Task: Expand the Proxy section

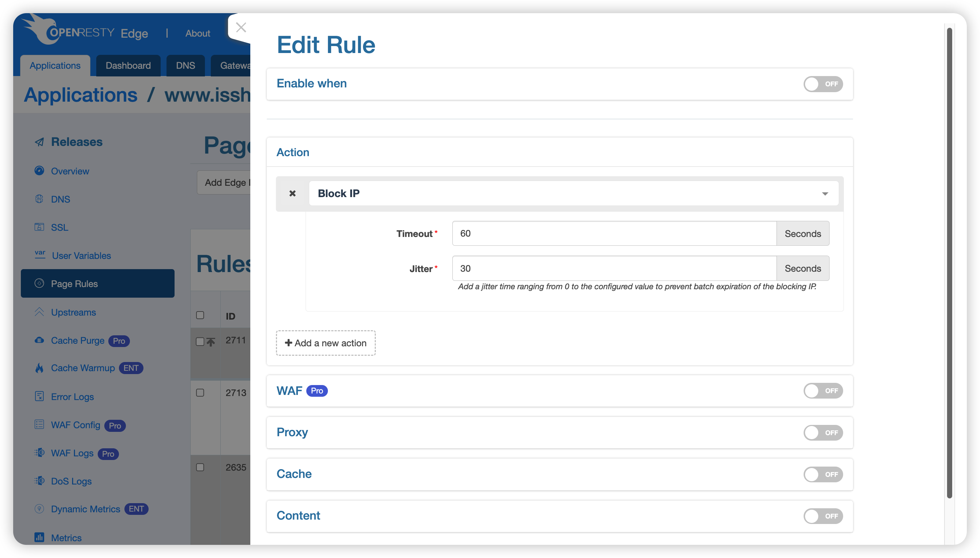Action: 292,432
